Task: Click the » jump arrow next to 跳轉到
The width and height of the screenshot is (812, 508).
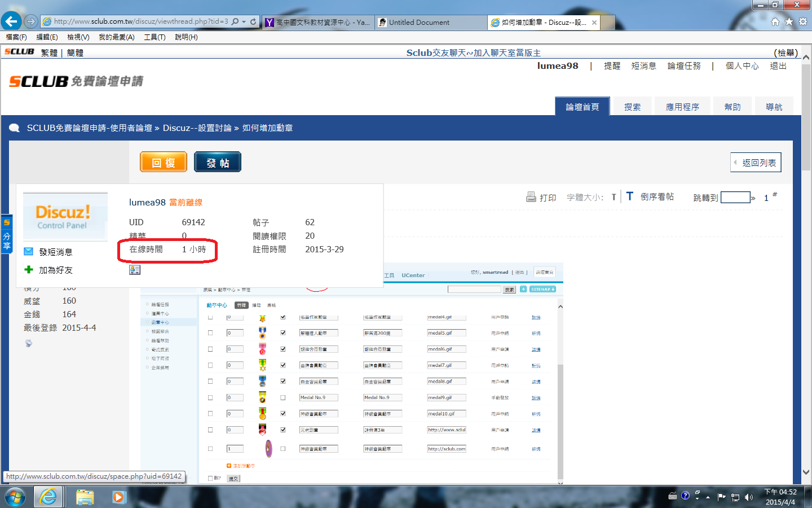Action: [753, 198]
